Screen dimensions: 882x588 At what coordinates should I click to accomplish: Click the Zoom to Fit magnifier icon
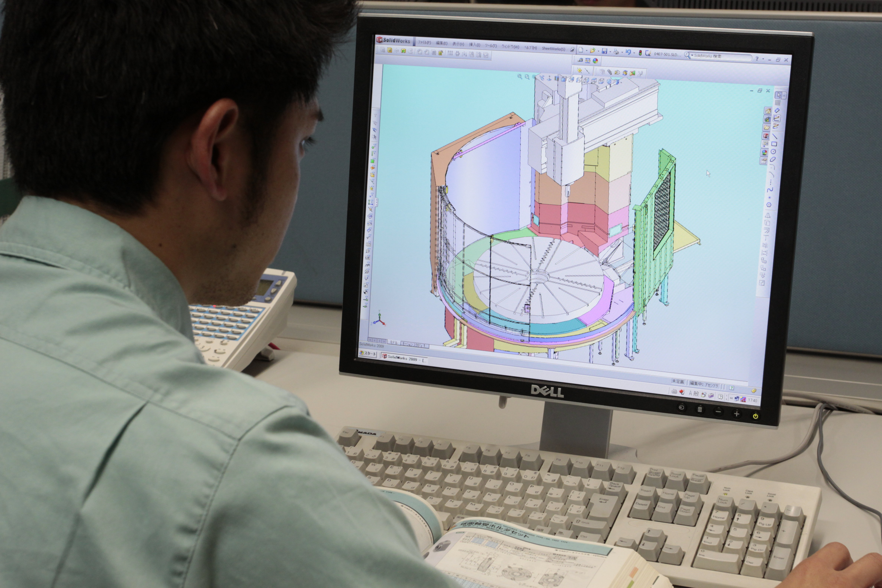tap(520, 76)
